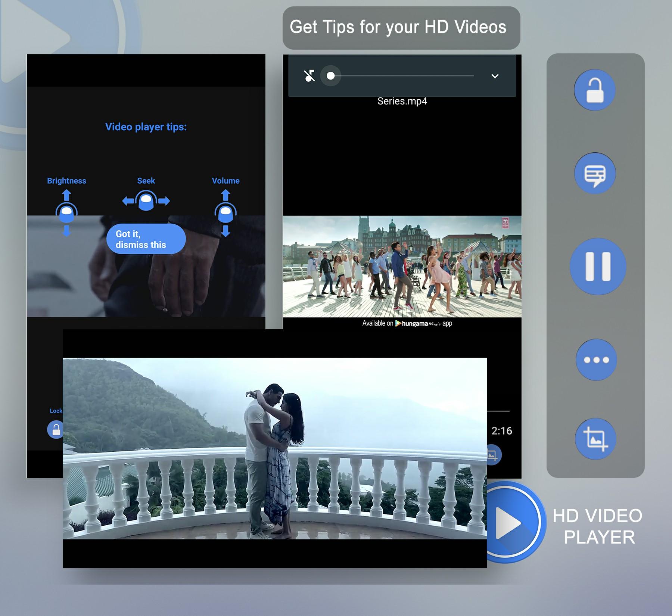Tap the crop/aspect-ratio image icon
Image resolution: width=672 pixels, height=616 pixels.
pos(595,439)
